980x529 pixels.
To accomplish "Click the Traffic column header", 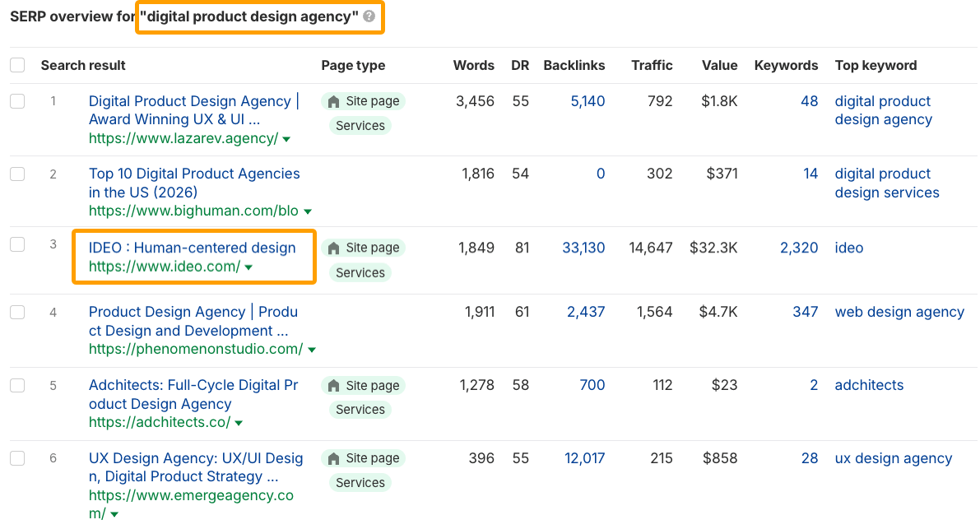I will tap(652, 65).
